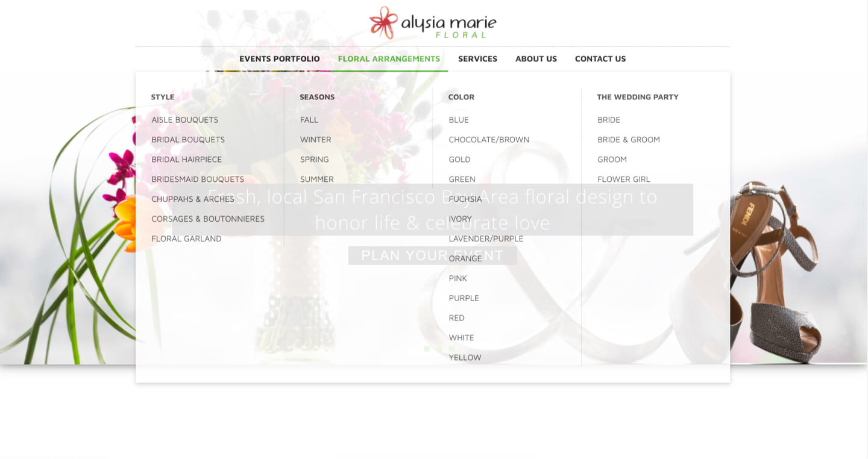Go to the Services menu item
868x459 pixels.
click(477, 59)
